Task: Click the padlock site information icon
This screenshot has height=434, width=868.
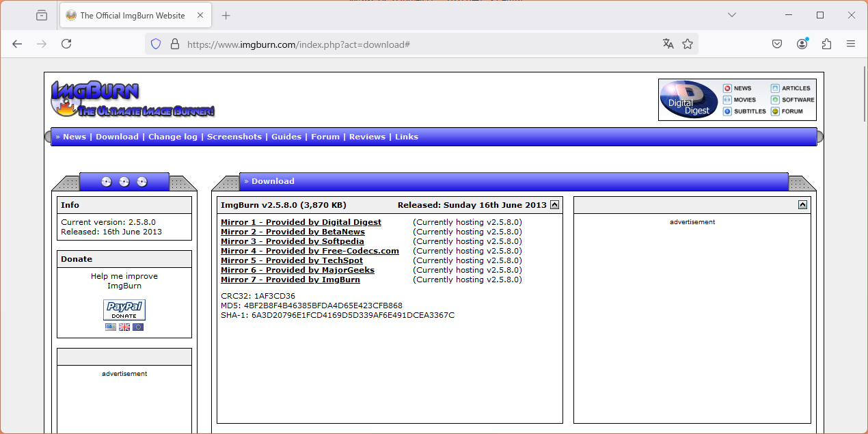Action: [175, 44]
